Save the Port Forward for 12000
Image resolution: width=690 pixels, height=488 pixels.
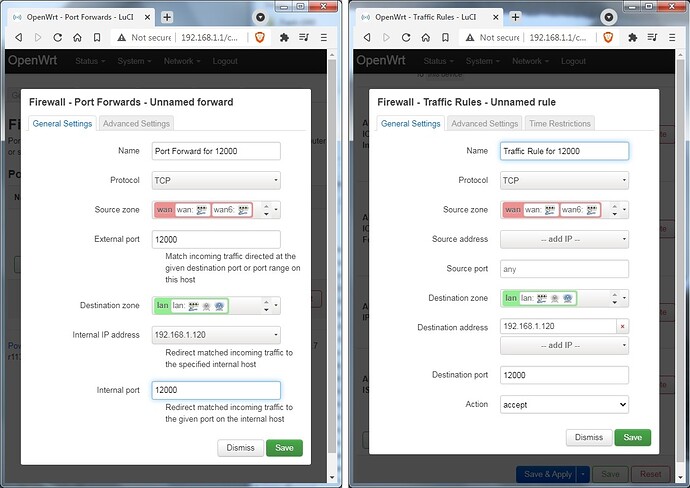coord(284,448)
